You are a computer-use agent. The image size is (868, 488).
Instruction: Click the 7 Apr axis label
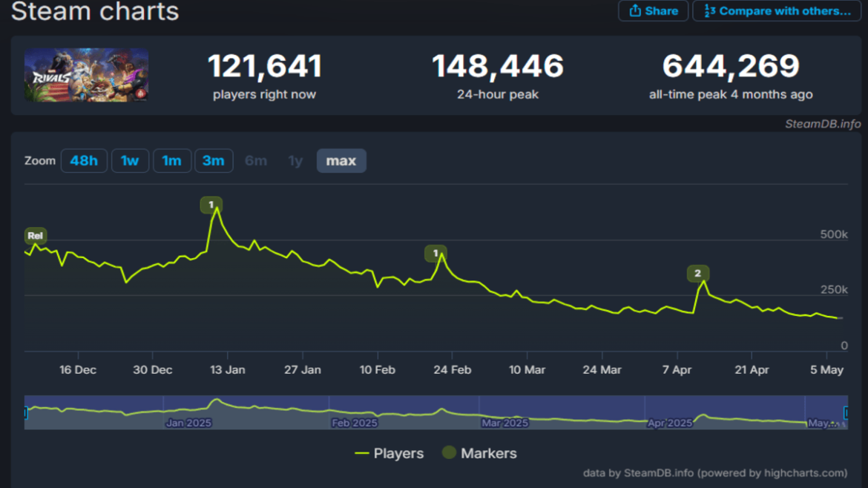click(677, 369)
